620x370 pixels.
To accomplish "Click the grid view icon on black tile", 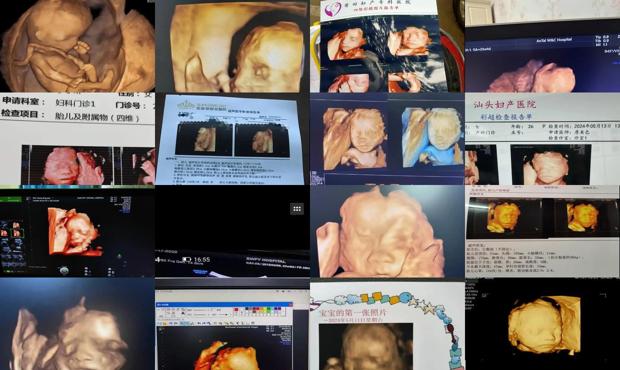I will (297, 209).
